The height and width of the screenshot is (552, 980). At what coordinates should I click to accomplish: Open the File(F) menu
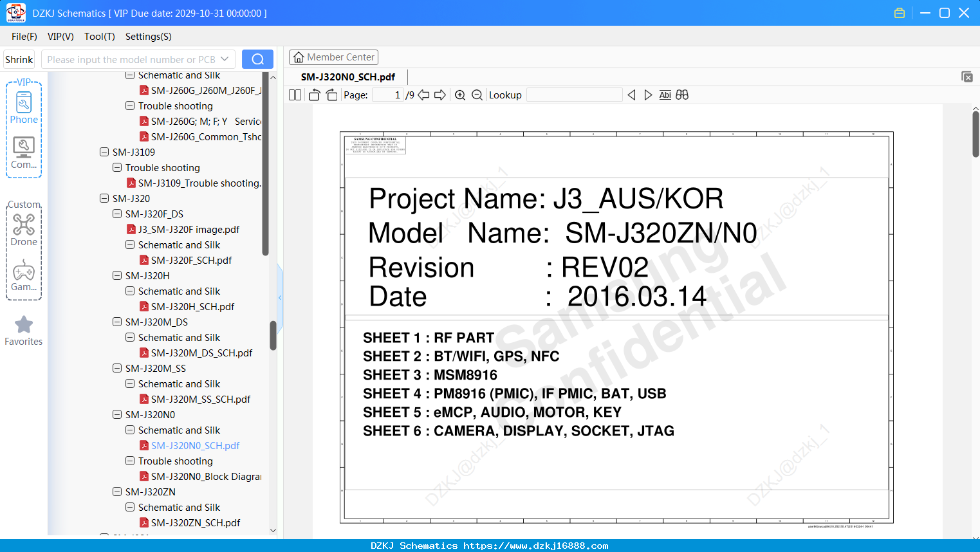(x=24, y=37)
